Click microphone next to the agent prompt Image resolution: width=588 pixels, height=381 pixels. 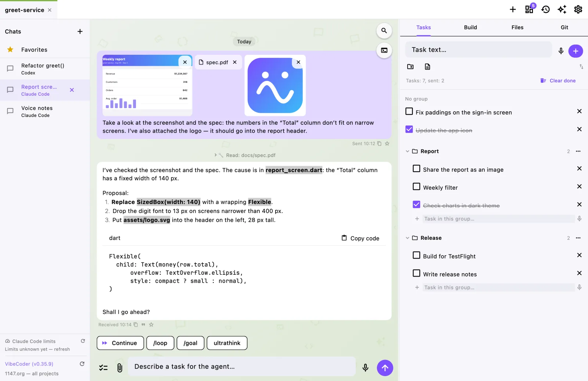pyautogui.click(x=365, y=368)
